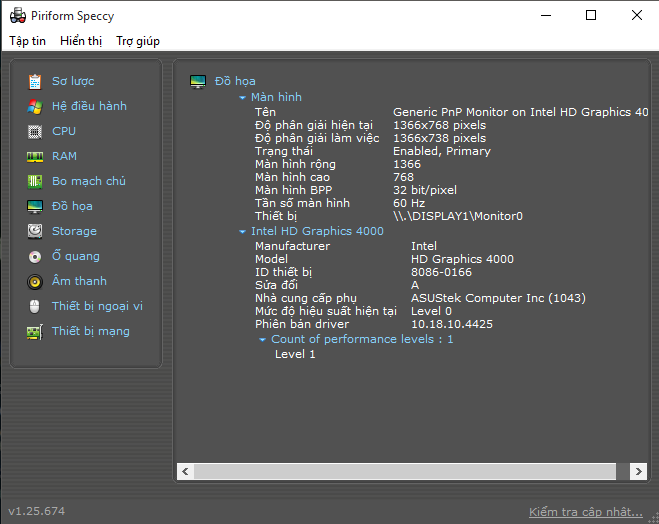Collapse the Màn hình section

click(x=242, y=98)
